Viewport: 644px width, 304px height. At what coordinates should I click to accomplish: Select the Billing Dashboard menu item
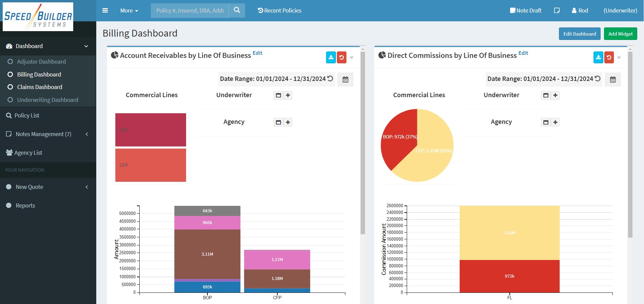point(39,74)
